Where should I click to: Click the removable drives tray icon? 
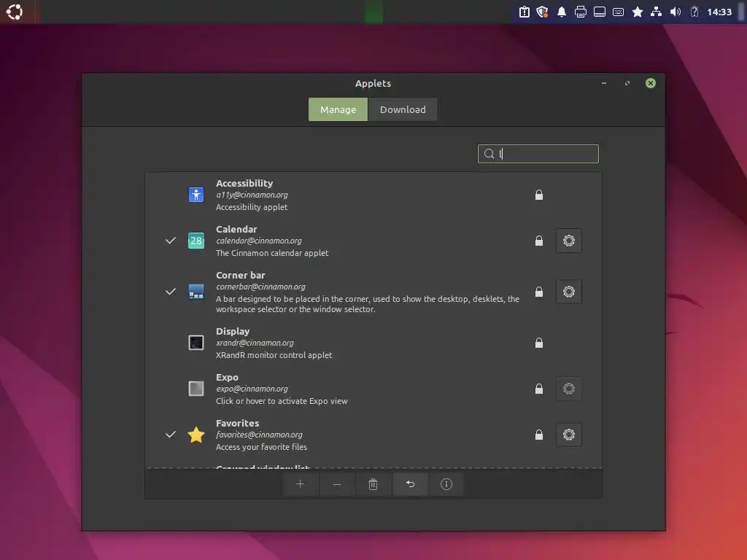(600, 12)
